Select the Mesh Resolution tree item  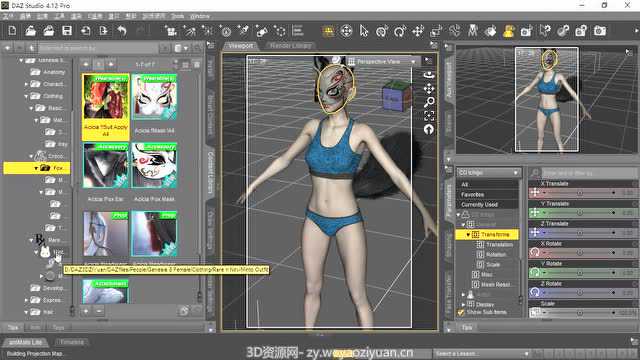(490, 284)
